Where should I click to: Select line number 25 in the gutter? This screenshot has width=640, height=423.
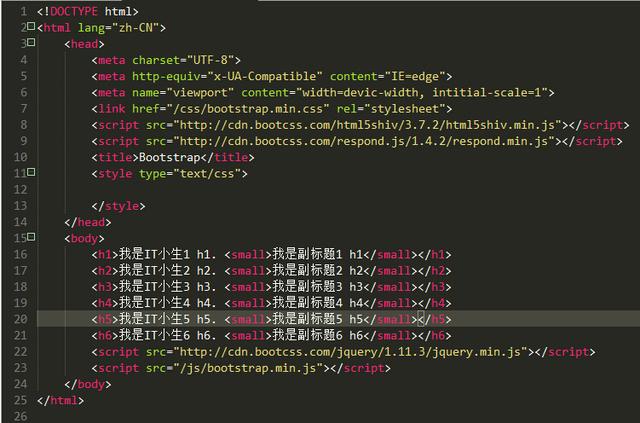click(18, 400)
